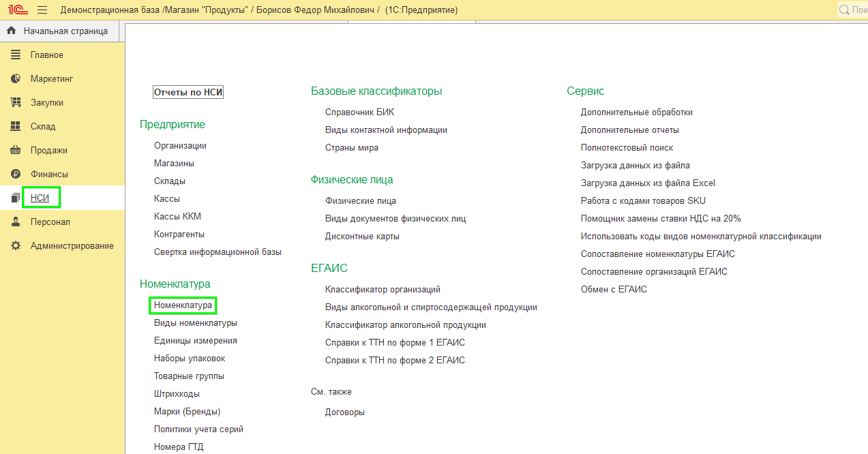This screenshot has height=454, width=868.
Task: Open Виды алкогольной и спиртосодержащей продукции
Action: (431, 307)
